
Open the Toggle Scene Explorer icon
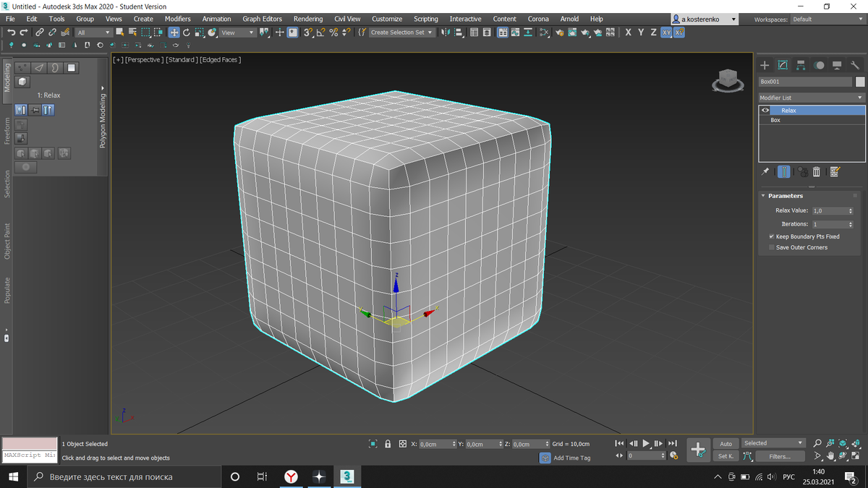[x=474, y=33]
